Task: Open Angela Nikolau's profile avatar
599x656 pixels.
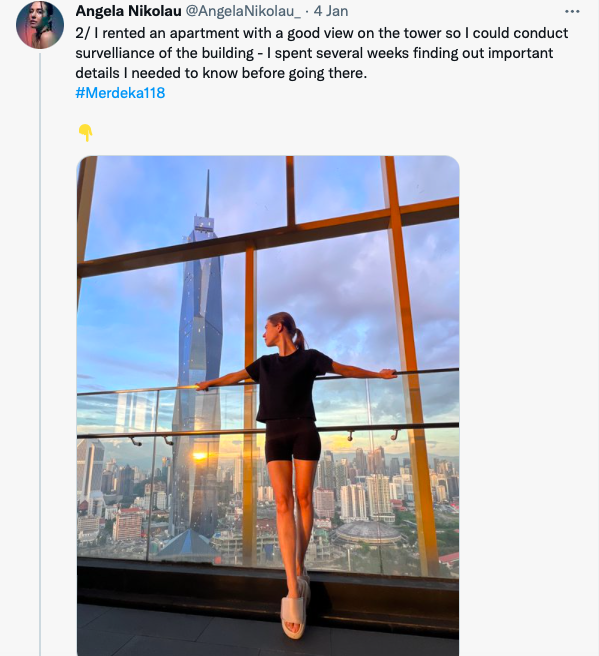Action: (40, 25)
